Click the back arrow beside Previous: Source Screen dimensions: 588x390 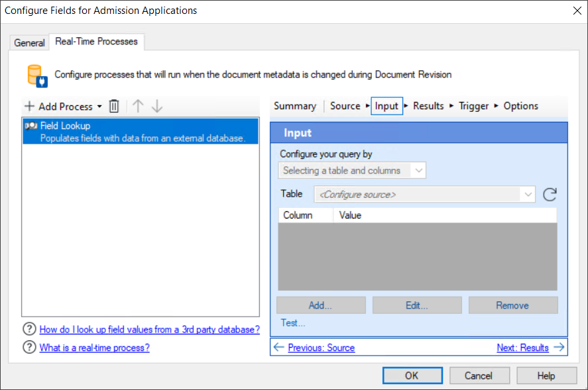[279, 348]
